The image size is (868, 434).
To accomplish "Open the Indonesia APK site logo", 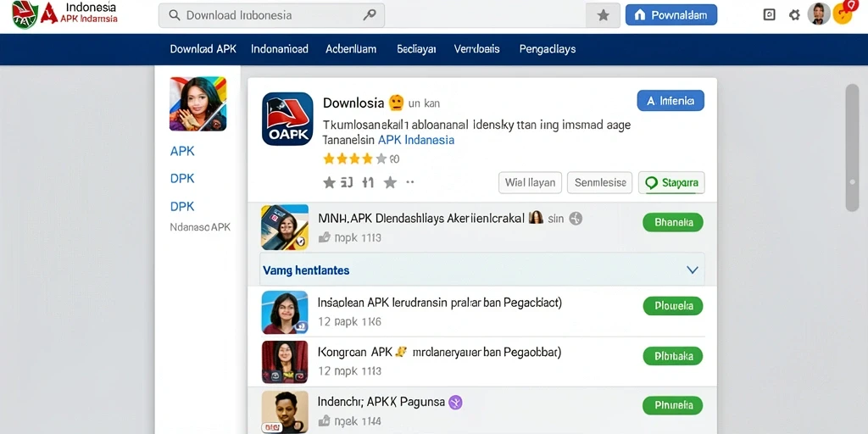I will (x=64, y=14).
